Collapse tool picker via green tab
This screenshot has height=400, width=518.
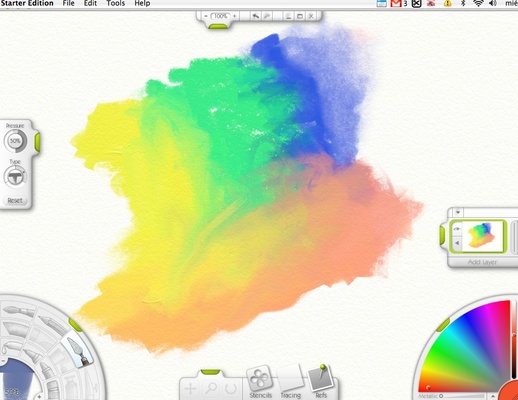click(75, 325)
